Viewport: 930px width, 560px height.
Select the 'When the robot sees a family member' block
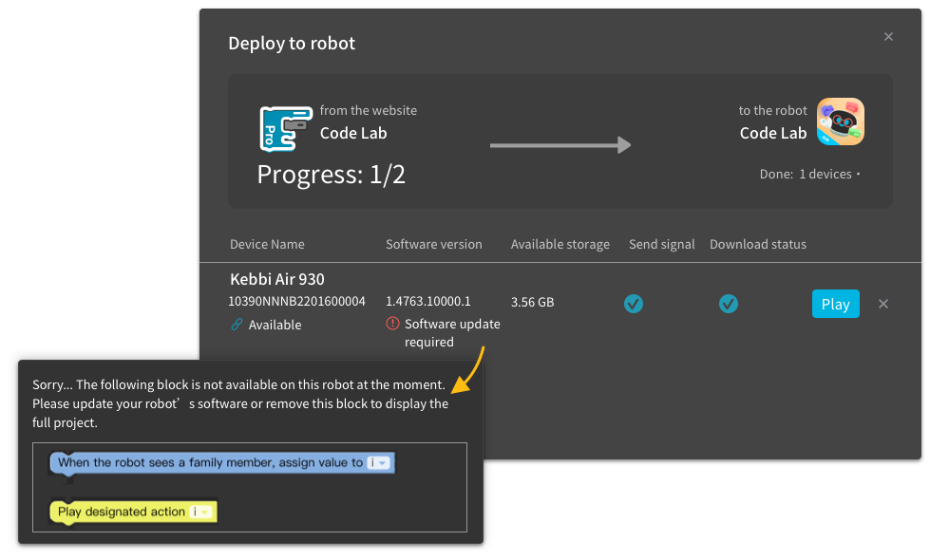click(x=222, y=463)
